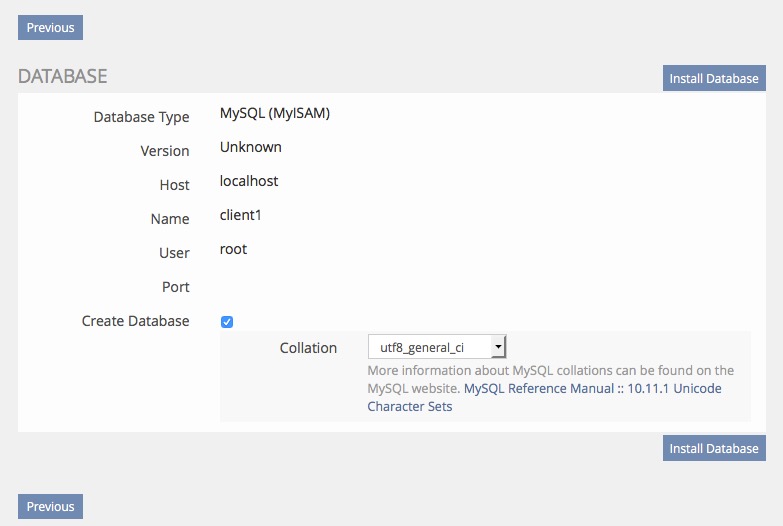Click the bottom Previous button
Image resolution: width=783 pixels, height=526 pixels.
pyautogui.click(x=50, y=507)
